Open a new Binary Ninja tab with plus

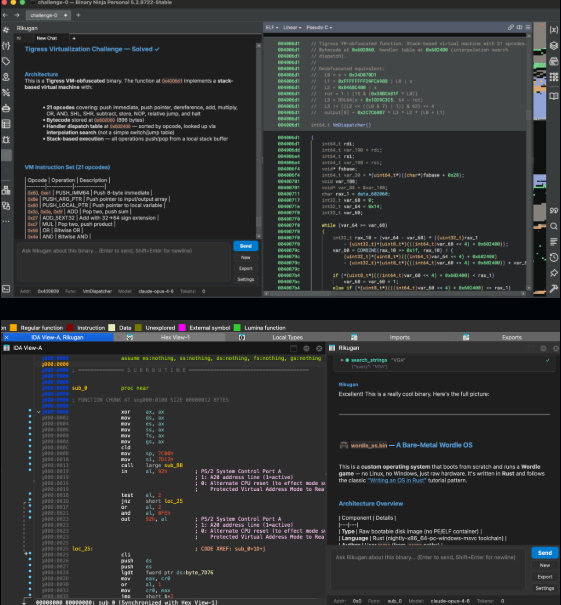point(78,15)
